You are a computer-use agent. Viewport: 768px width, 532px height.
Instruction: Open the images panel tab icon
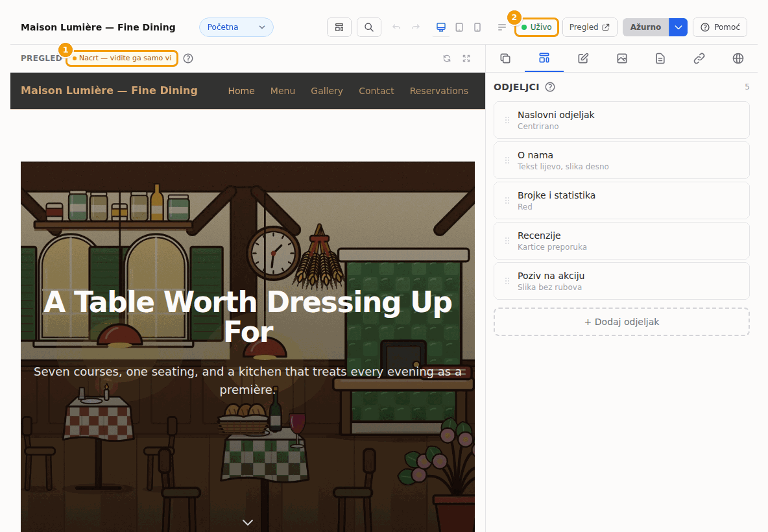click(621, 58)
